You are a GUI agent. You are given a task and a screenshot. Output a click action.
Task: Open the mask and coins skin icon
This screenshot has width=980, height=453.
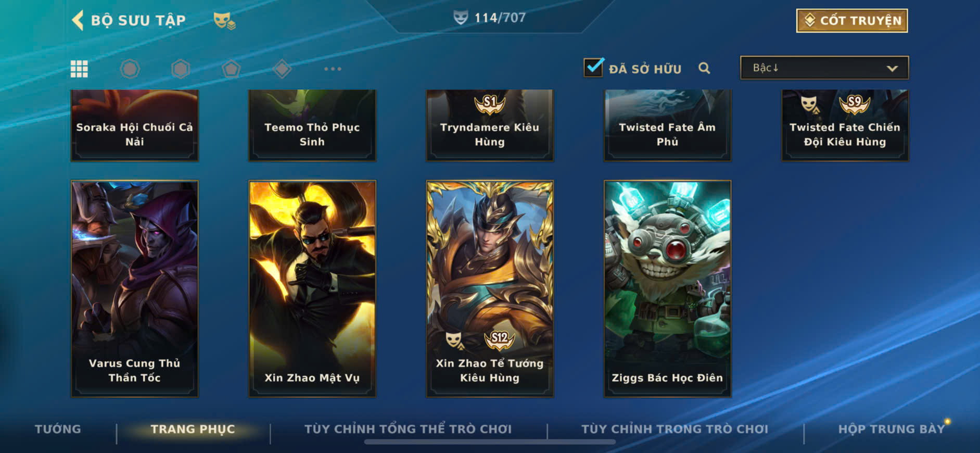[x=224, y=20]
